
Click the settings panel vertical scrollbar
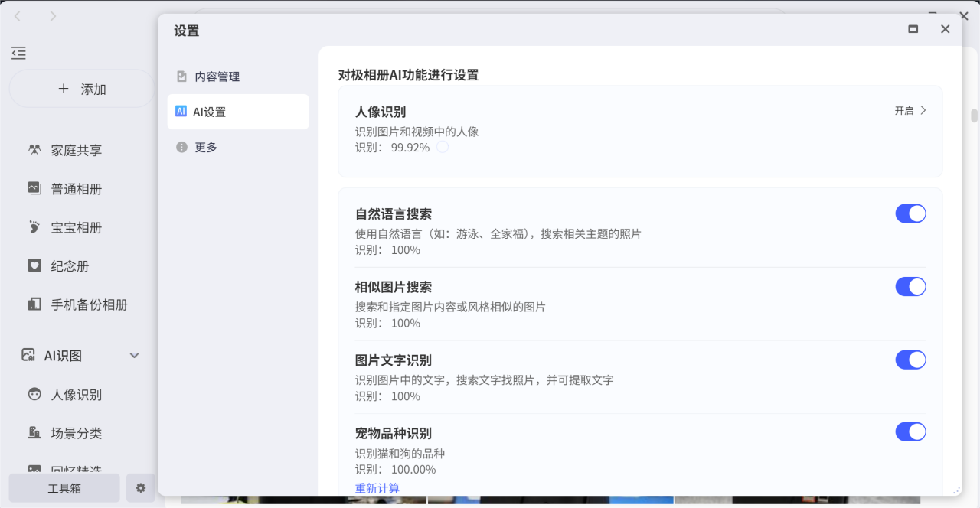click(x=974, y=116)
